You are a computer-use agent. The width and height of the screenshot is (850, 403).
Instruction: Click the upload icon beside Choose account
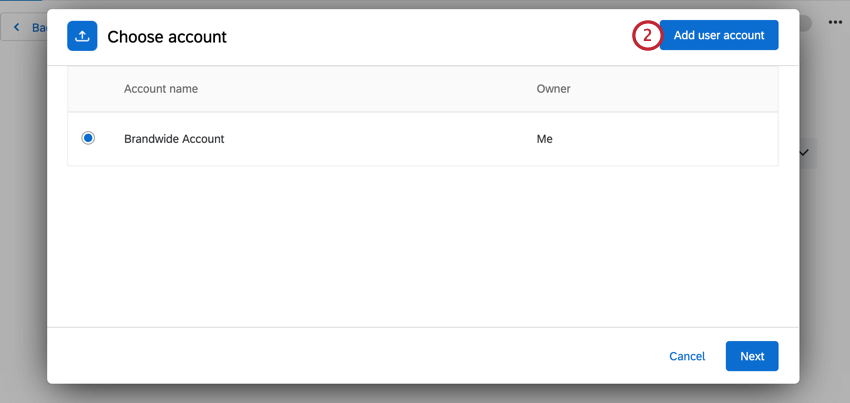(82, 36)
